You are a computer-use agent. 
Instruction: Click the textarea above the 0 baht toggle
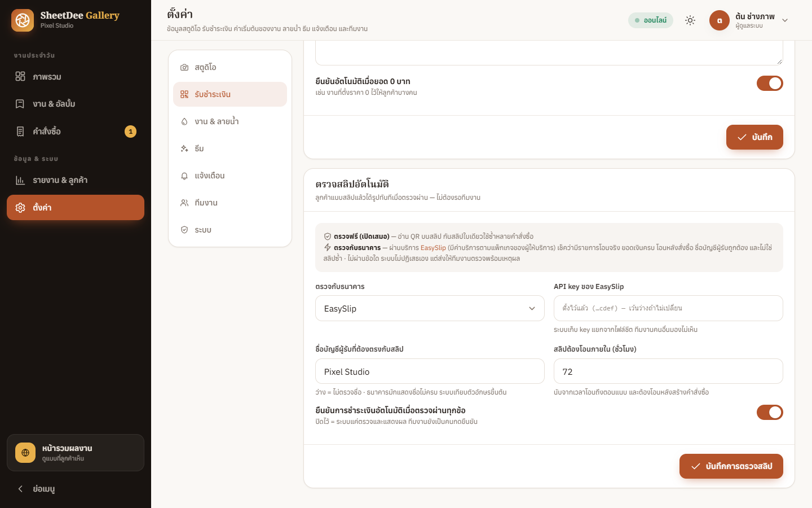(549, 52)
